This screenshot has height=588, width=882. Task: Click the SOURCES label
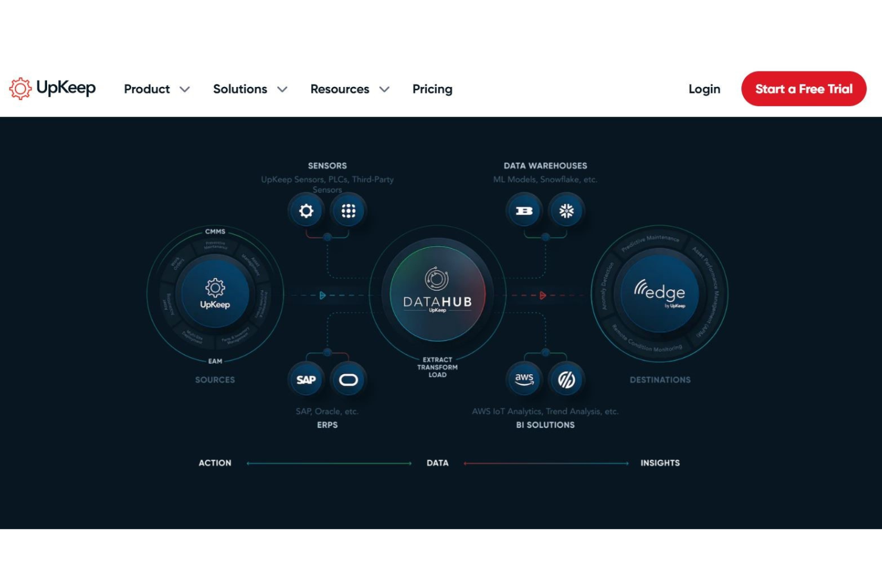click(215, 379)
